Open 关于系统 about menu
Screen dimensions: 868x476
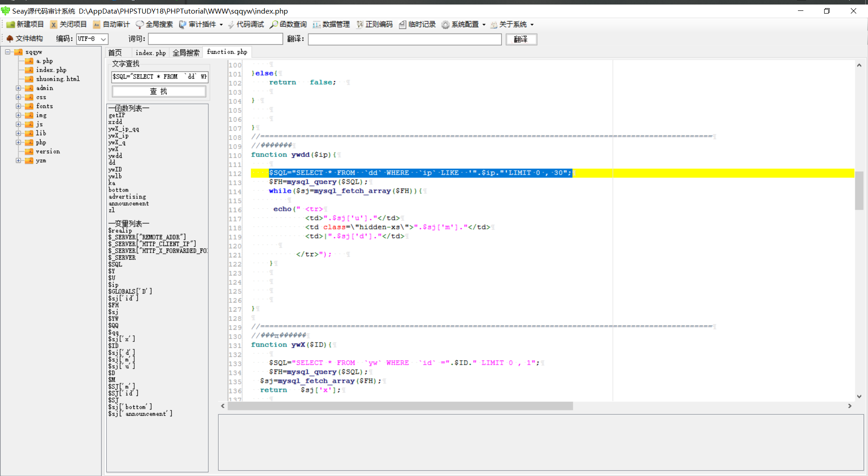point(512,24)
